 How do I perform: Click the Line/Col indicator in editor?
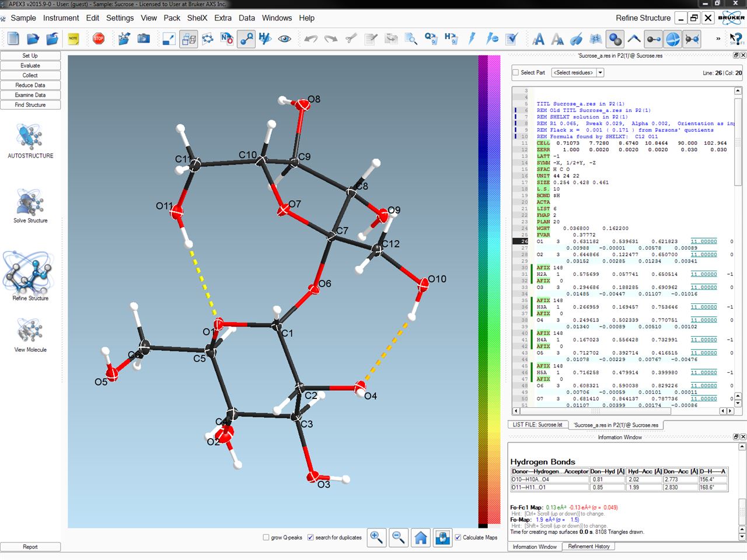(x=722, y=73)
